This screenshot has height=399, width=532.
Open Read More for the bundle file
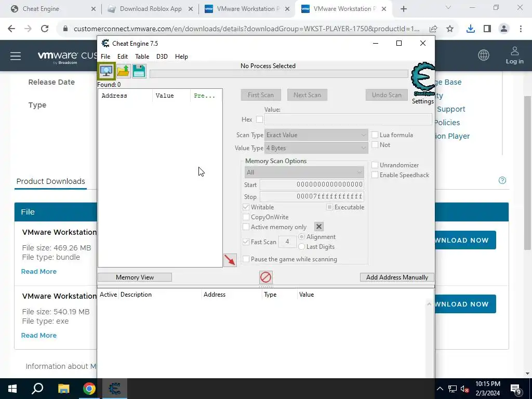[x=38, y=271]
